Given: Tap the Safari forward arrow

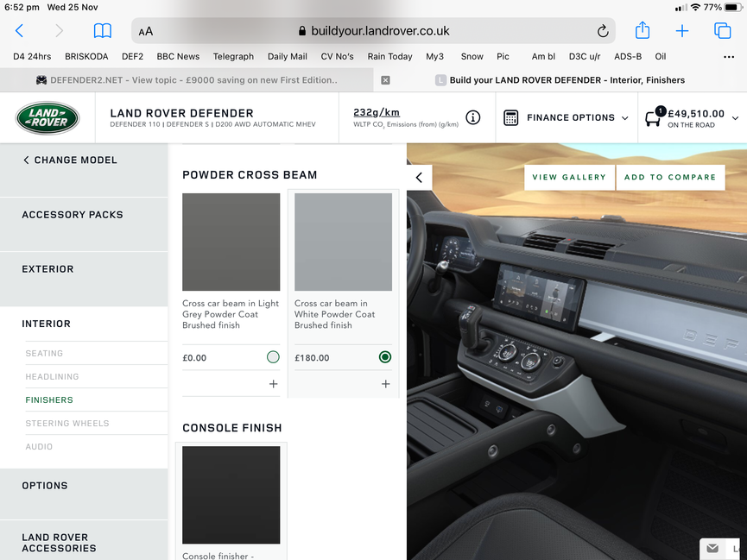Looking at the screenshot, I should (x=59, y=31).
